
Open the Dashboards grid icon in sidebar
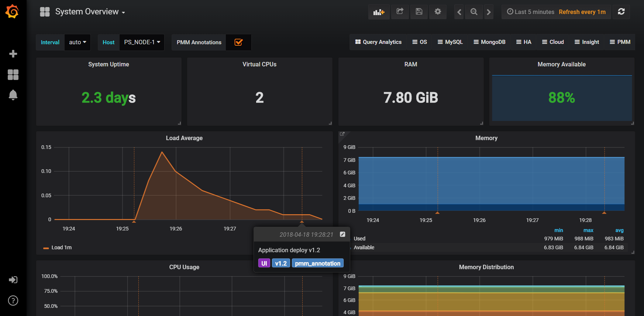coord(13,75)
